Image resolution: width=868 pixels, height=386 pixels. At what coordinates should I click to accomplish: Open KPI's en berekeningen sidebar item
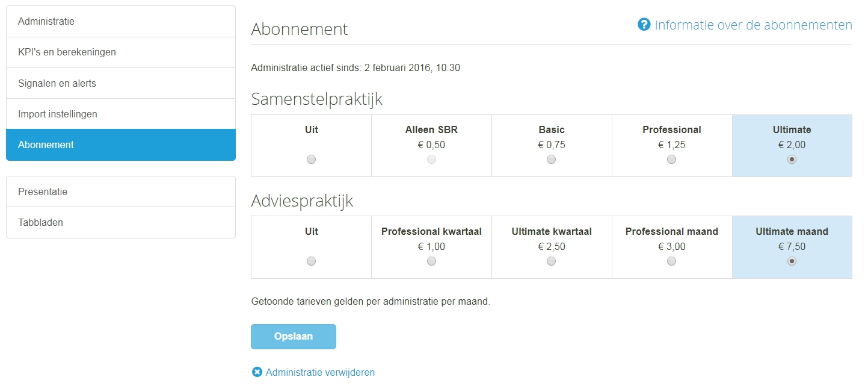[121, 52]
